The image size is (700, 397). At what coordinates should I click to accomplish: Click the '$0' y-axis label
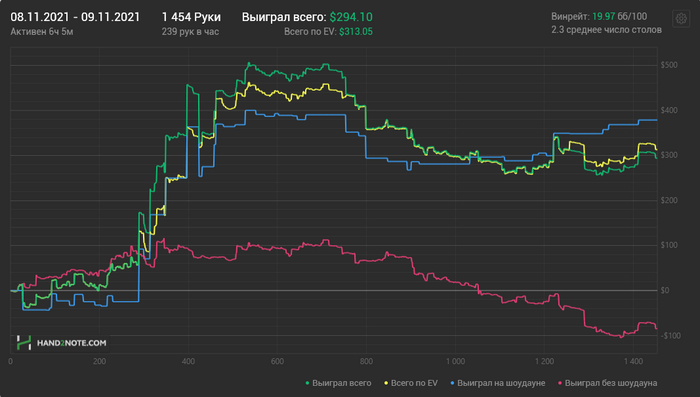(665, 290)
